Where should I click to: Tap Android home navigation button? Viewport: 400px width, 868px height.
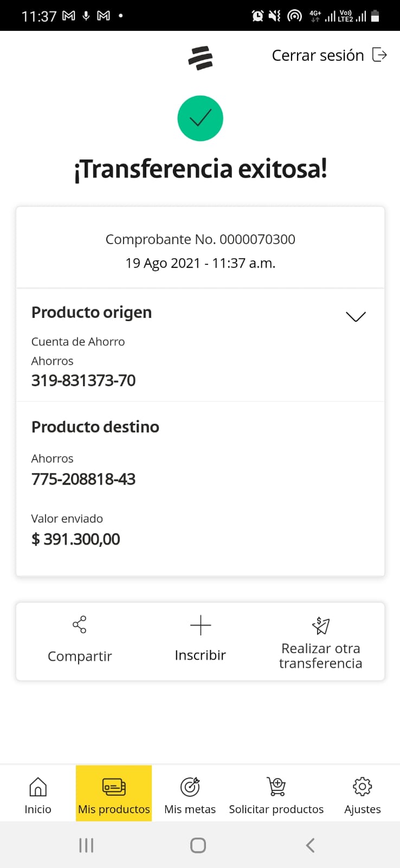point(198,845)
